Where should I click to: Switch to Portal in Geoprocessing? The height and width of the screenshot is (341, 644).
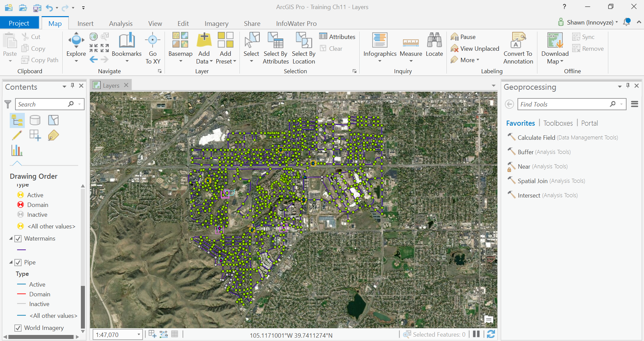pyautogui.click(x=590, y=123)
